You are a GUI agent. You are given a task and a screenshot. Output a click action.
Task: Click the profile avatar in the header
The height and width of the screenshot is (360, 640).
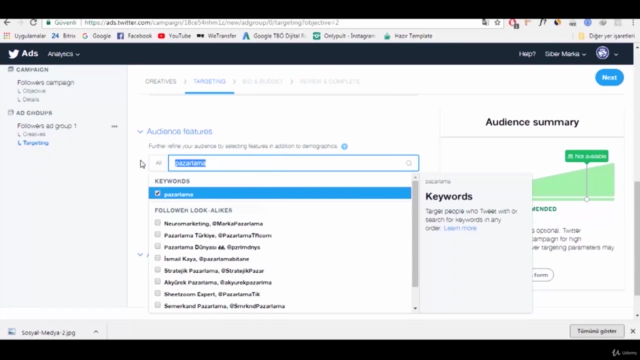[x=602, y=53]
